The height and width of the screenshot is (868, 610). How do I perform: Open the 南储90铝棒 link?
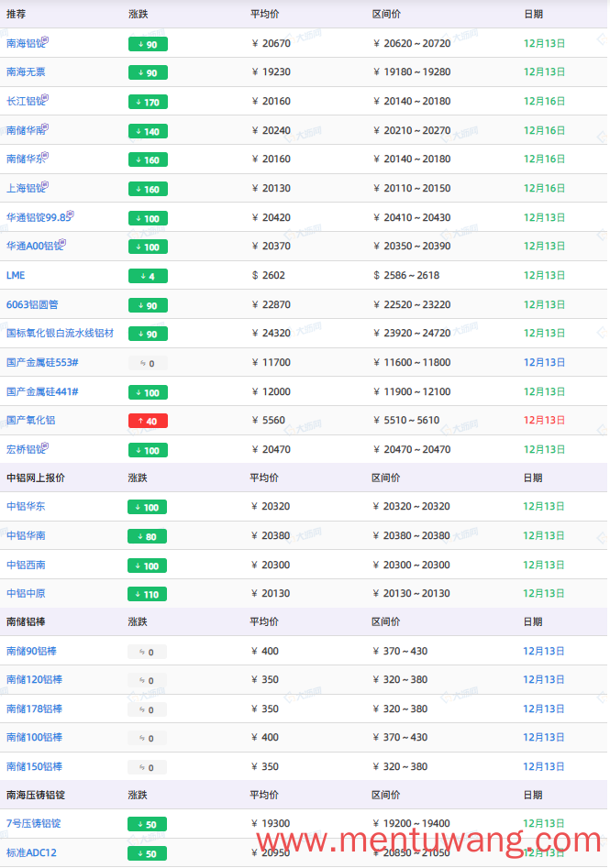pyautogui.click(x=31, y=651)
